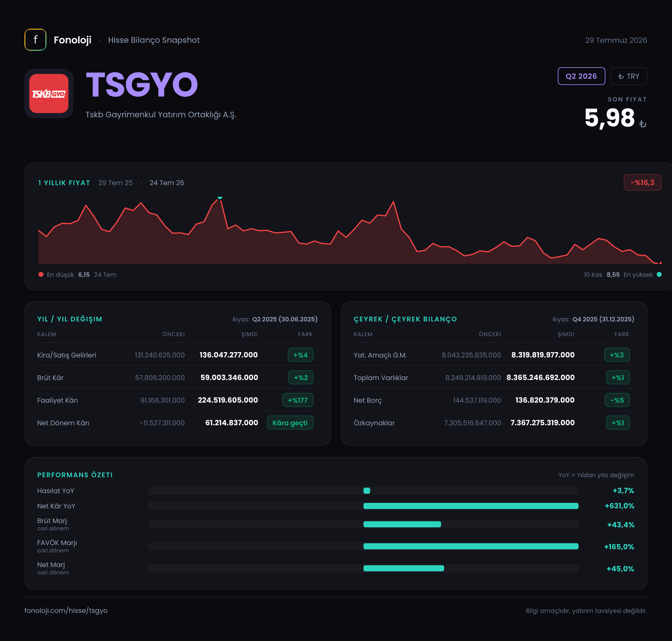Click the Hisse Bilanço Snapshot subtitle
The width and height of the screenshot is (672, 641).
point(154,40)
